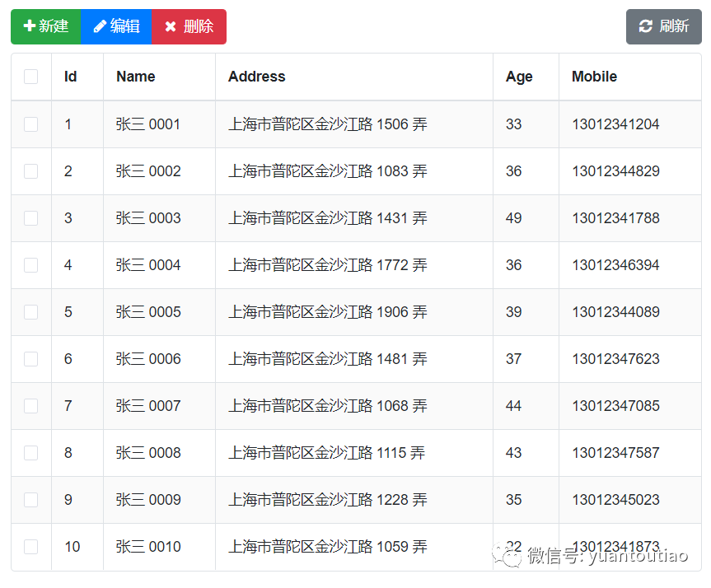Select the checkbox for row Id 4
The image size is (711, 588).
pyautogui.click(x=30, y=265)
